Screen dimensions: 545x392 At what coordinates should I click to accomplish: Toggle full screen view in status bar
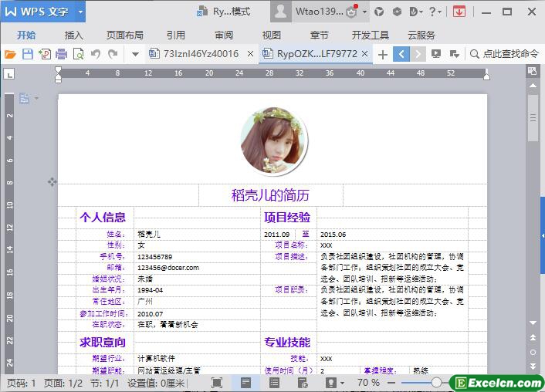[x=217, y=383]
